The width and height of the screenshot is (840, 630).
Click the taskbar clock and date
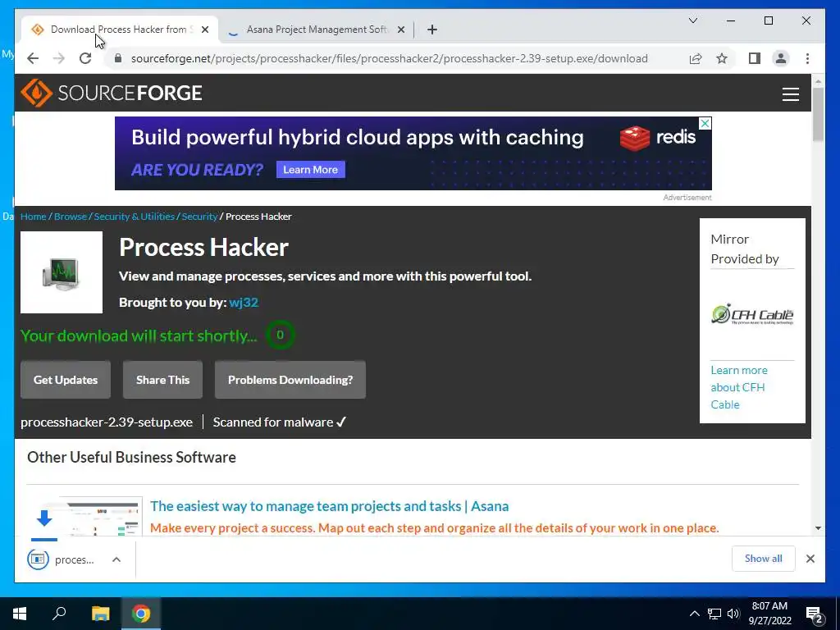pos(769,614)
